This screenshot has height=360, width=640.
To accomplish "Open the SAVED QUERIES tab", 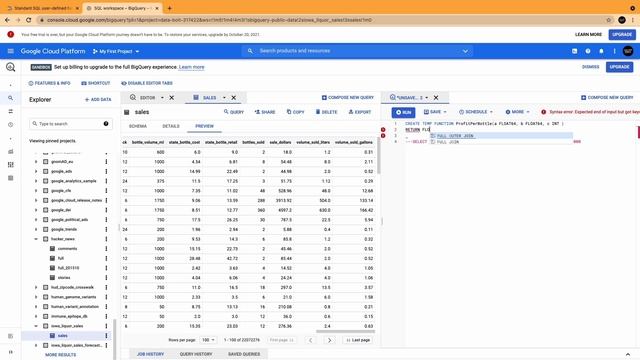I will [244, 354].
